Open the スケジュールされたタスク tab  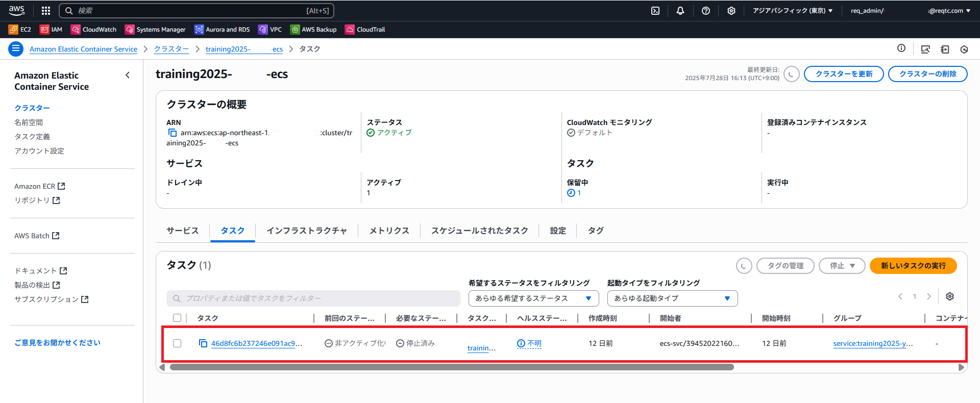[x=479, y=231]
